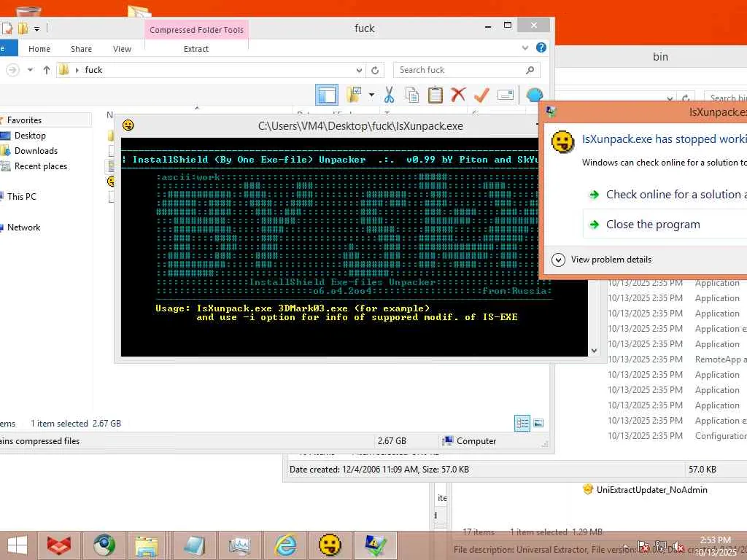Select Network in navigation pane
747x560 pixels.
pos(23,227)
